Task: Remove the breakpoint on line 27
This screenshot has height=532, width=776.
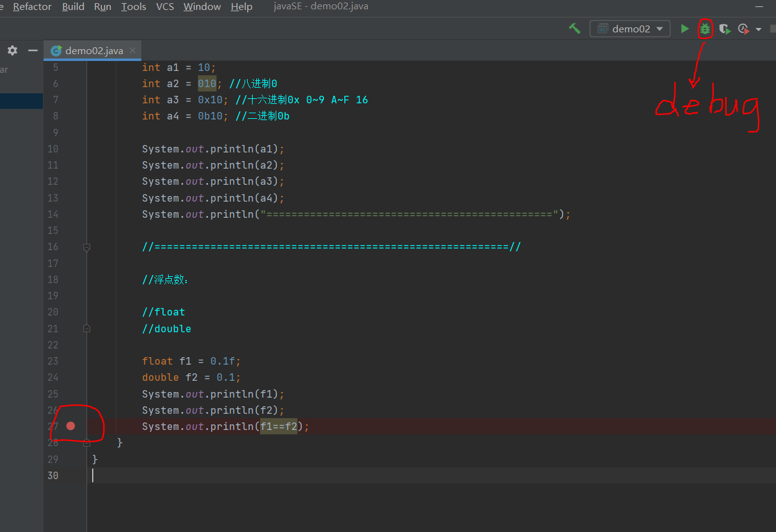Action: click(x=70, y=426)
